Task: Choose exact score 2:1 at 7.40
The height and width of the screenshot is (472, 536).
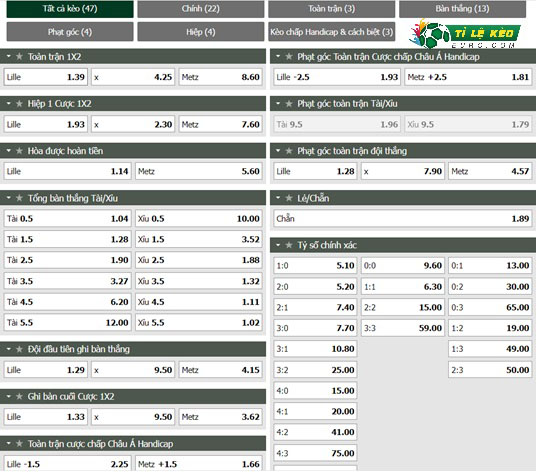Action: [x=315, y=307]
